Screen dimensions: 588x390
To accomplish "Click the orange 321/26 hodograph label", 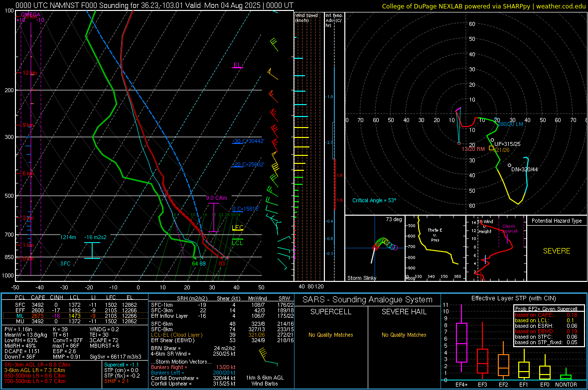I will (x=501, y=150).
